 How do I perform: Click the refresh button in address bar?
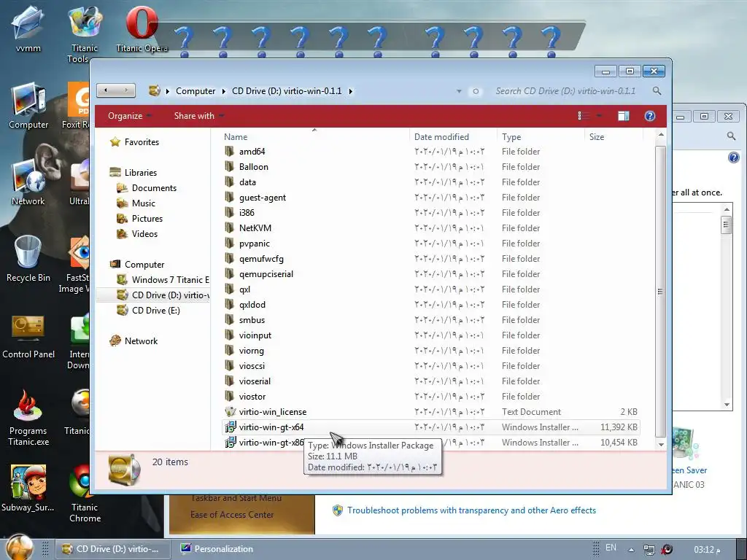pos(476,91)
